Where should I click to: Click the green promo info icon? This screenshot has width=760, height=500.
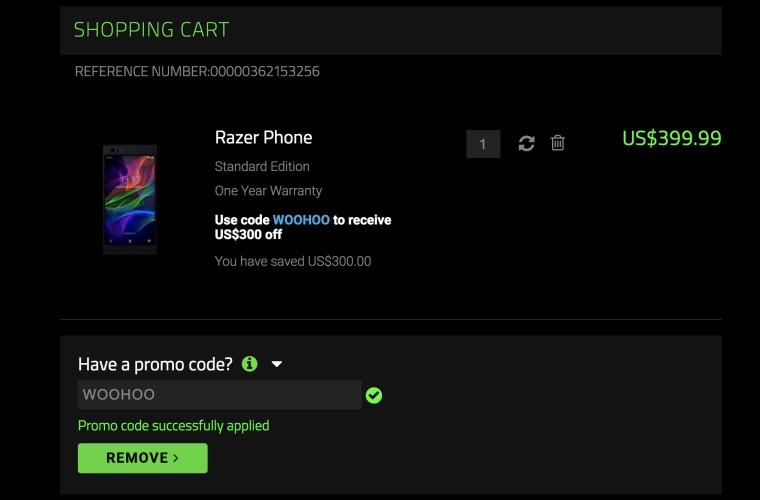(x=250, y=364)
